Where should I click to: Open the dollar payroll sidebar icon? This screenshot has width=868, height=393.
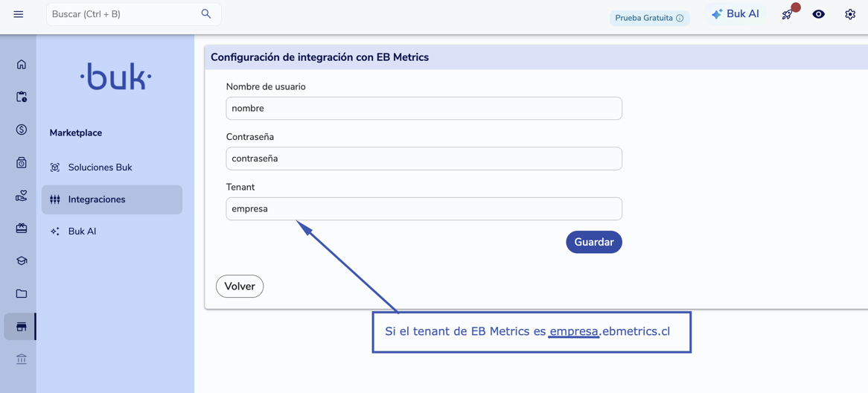coord(22,130)
